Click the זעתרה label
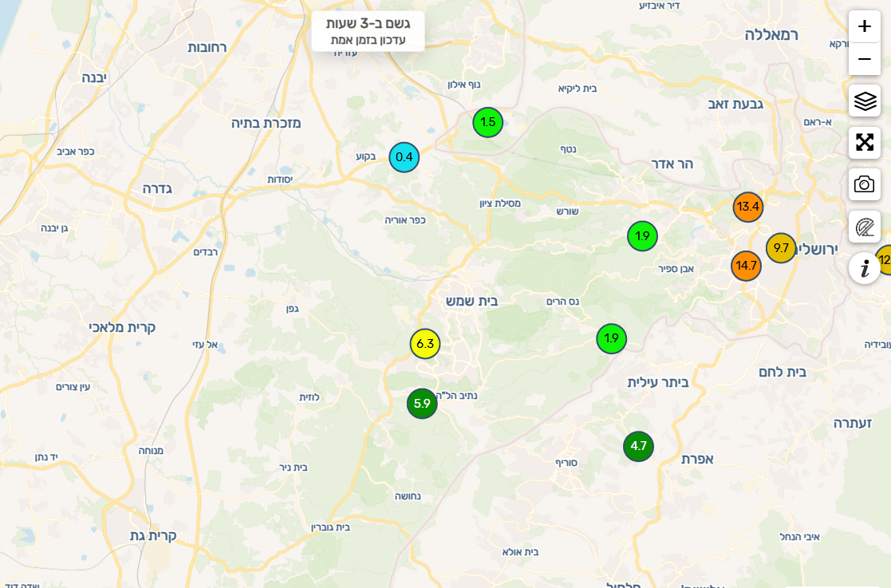The image size is (891, 588). (x=853, y=423)
